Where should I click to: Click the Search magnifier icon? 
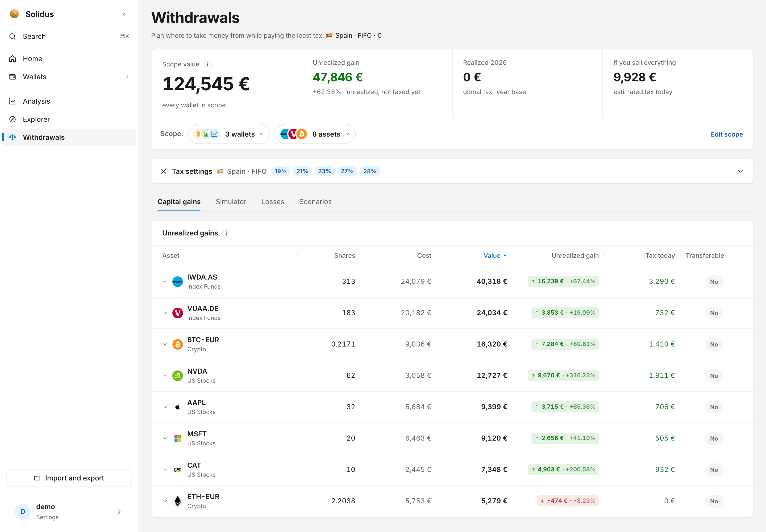(x=13, y=36)
